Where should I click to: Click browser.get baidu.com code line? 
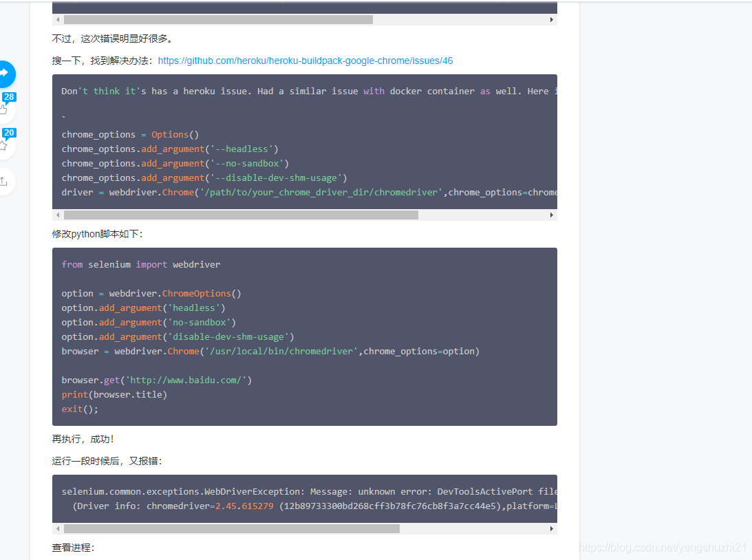point(156,380)
